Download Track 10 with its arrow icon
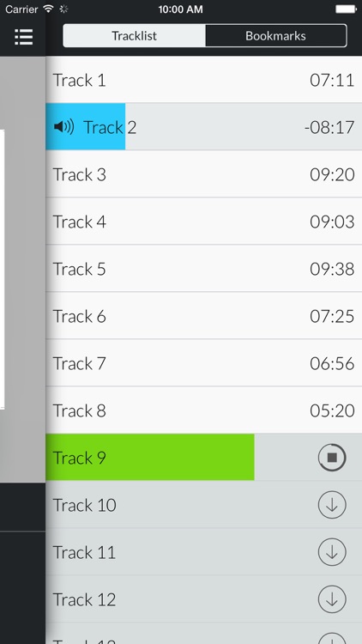Screen dimensions: 362x644 [x=332, y=505]
